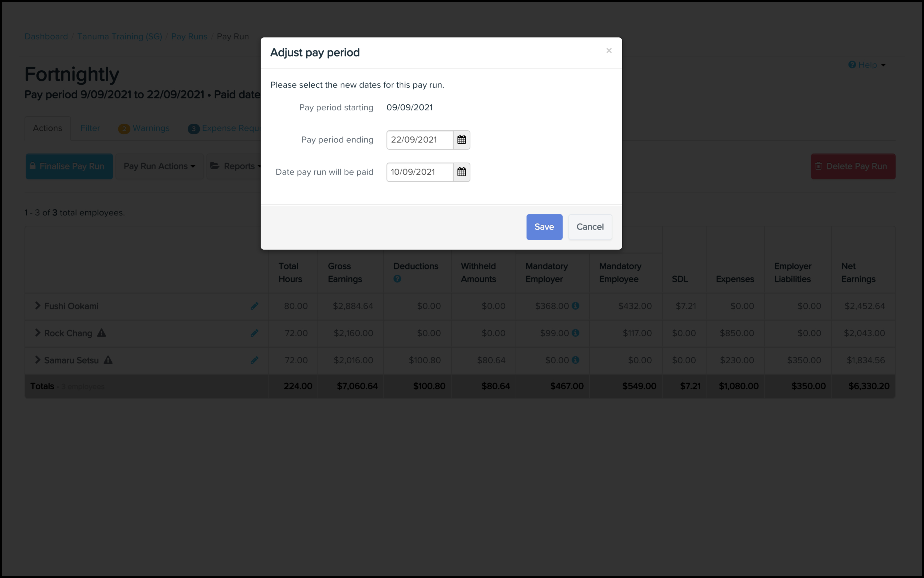Image resolution: width=924 pixels, height=578 pixels.
Task: Click warning triangle next to Rock Chang
Action: pyautogui.click(x=101, y=333)
